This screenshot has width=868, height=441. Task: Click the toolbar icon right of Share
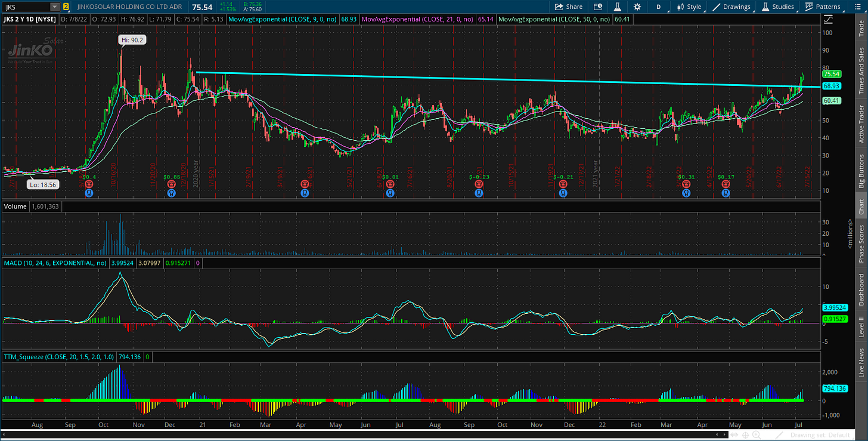[598, 7]
